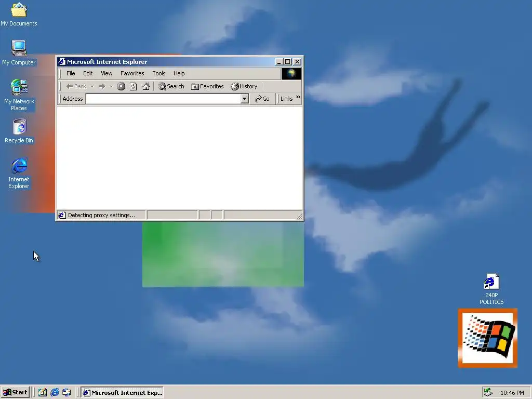Click the Go button
The image size is (532, 399).
[262, 99]
